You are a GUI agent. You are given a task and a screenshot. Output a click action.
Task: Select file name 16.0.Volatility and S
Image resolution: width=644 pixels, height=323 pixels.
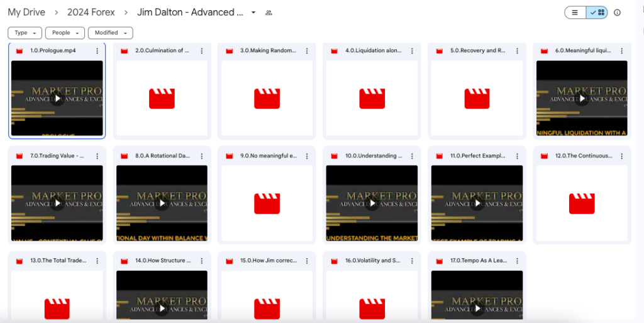(372, 261)
